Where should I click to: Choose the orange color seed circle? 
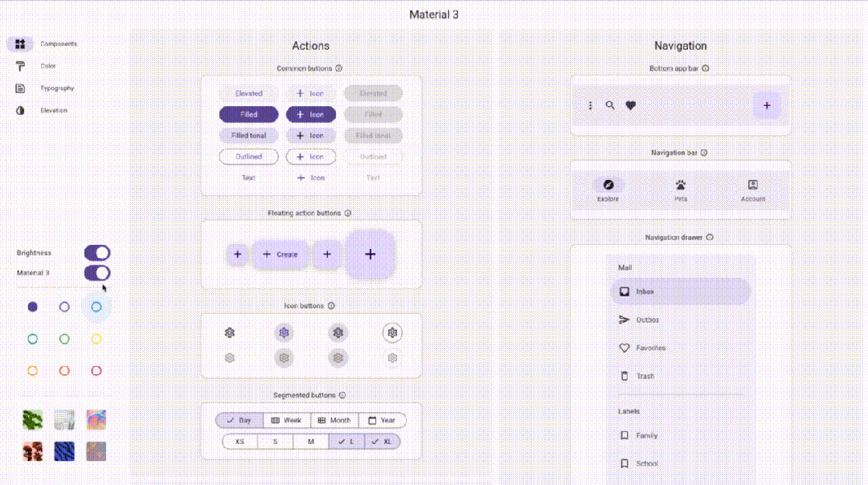pyautogui.click(x=33, y=370)
